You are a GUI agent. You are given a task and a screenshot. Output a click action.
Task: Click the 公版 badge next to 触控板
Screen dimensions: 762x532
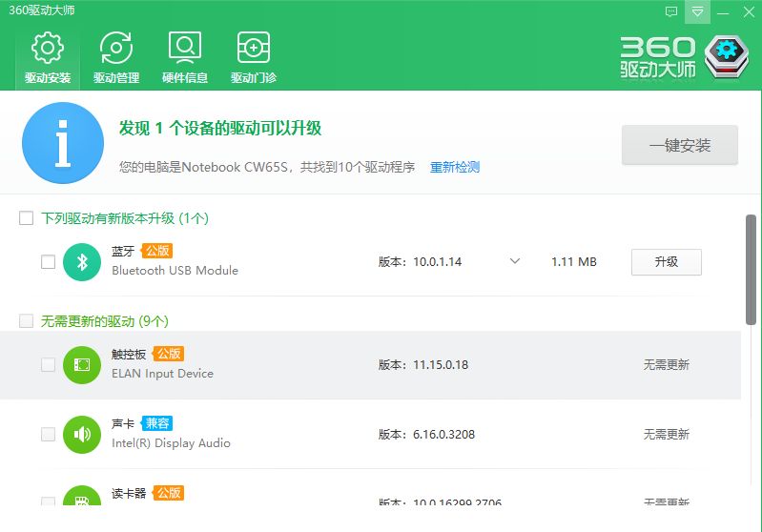click(168, 354)
